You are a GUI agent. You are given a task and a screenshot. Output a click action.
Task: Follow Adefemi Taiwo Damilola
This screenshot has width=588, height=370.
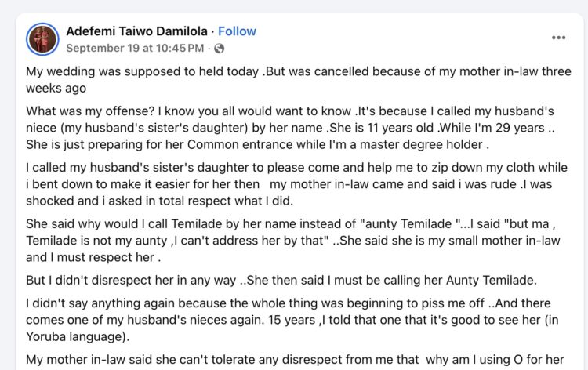pos(237,31)
